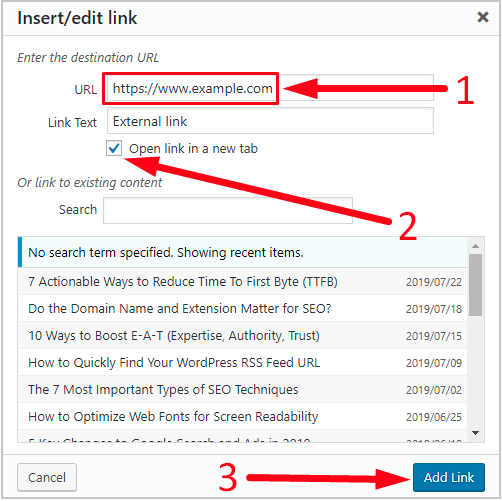This screenshot has height=501, width=502.
Task: Click the No search term specified row
Action: click(x=242, y=252)
